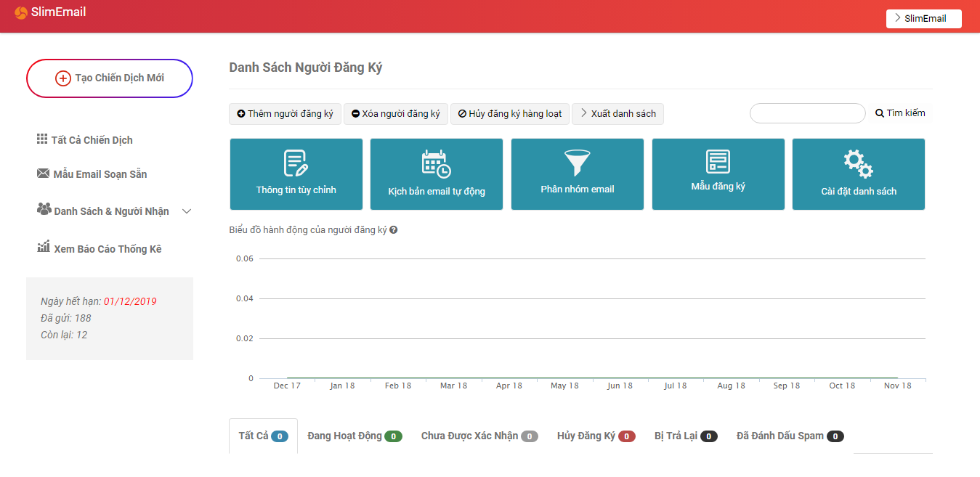Viewport: 980px width, 477px height.
Task: Open Cài đặt danh sách gears icon
Action: tap(858, 164)
